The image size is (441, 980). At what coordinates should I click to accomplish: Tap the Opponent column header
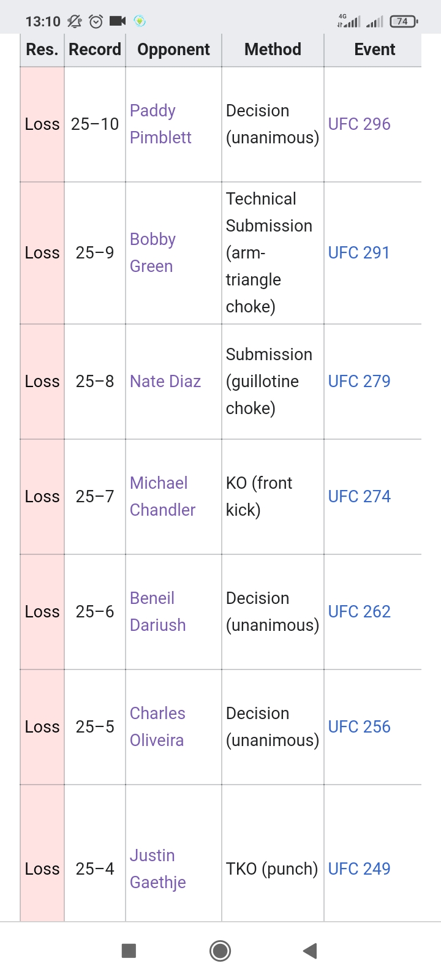(x=173, y=50)
